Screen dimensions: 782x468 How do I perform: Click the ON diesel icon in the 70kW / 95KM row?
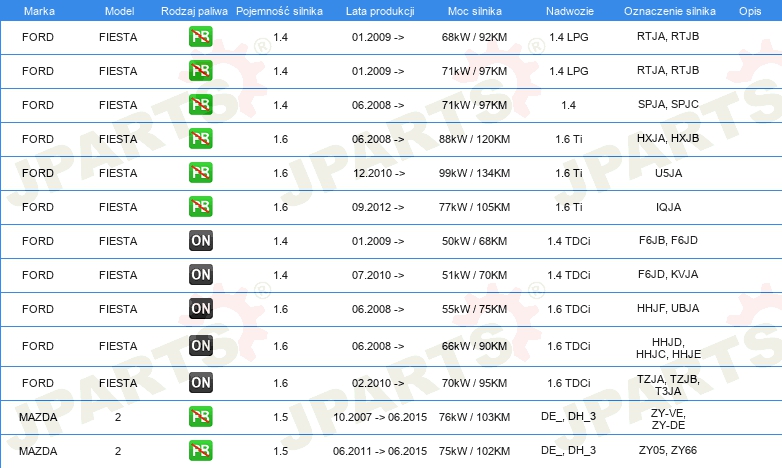(200, 383)
